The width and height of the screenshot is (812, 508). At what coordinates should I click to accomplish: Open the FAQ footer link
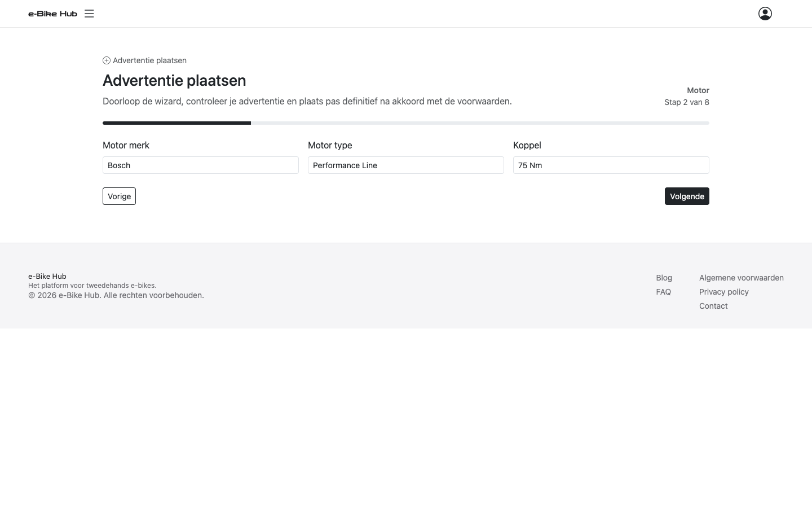[663, 292]
